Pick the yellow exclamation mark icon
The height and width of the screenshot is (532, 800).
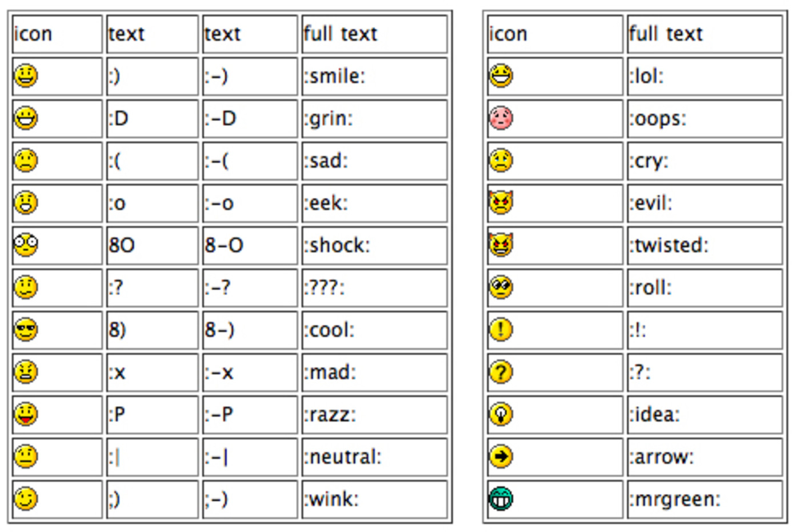[x=501, y=330]
